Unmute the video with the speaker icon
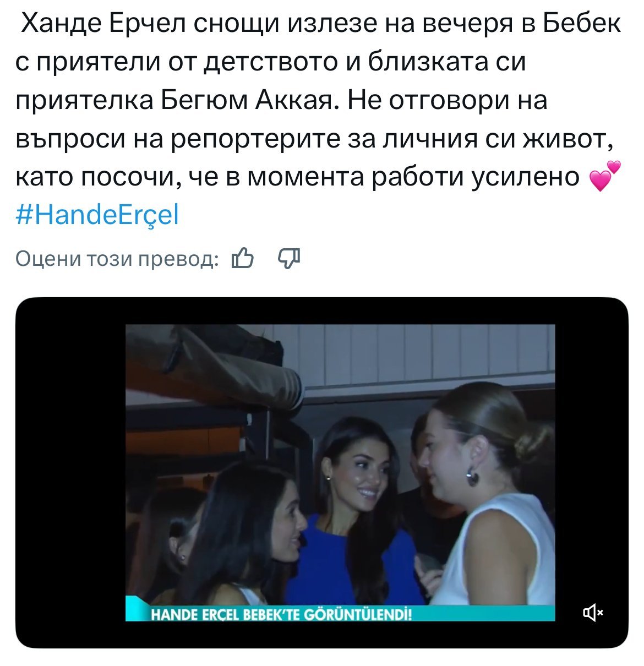The image size is (644, 666). 593,612
